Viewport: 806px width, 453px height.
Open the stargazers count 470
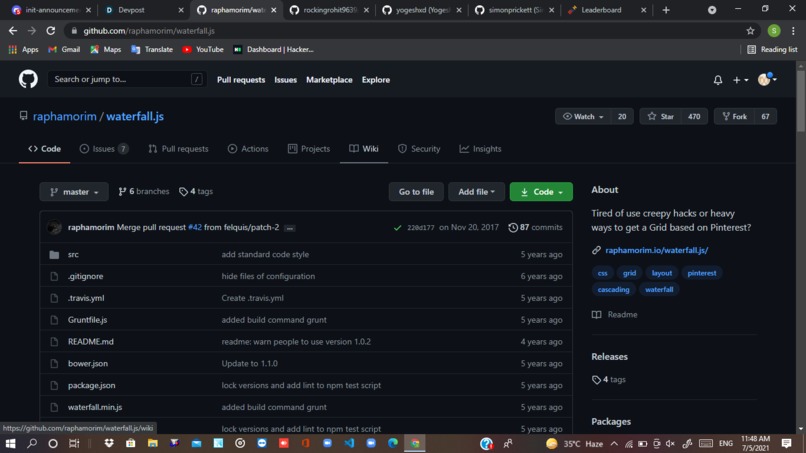pyautogui.click(x=694, y=117)
